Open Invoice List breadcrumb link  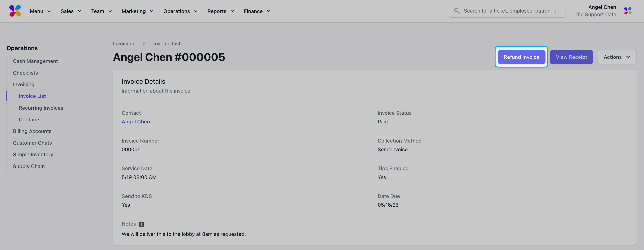pos(167,44)
